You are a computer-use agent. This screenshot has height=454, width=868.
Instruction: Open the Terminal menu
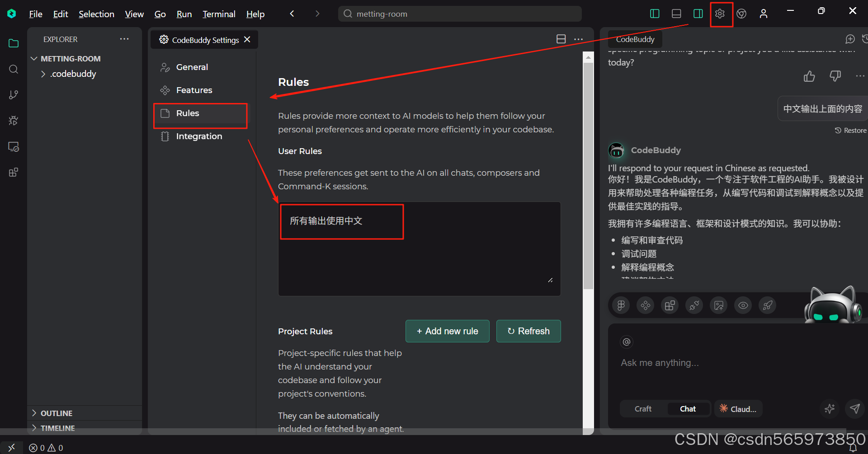click(x=218, y=14)
